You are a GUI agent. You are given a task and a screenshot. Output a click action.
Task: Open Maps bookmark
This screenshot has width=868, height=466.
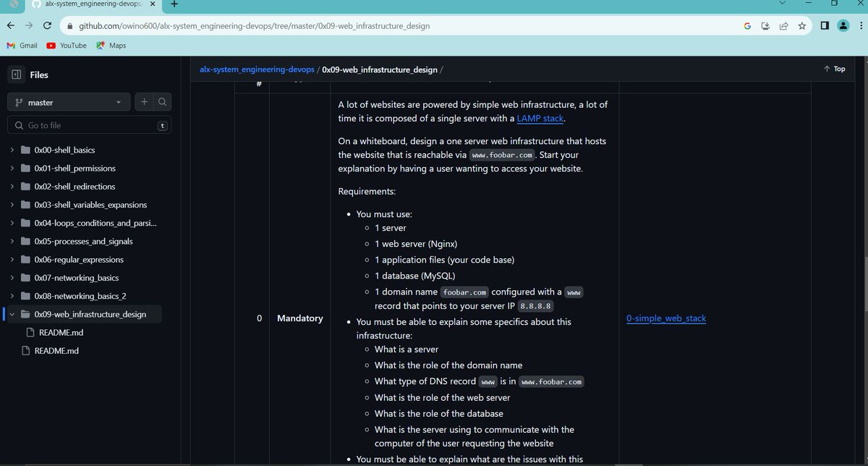tap(110, 45)
